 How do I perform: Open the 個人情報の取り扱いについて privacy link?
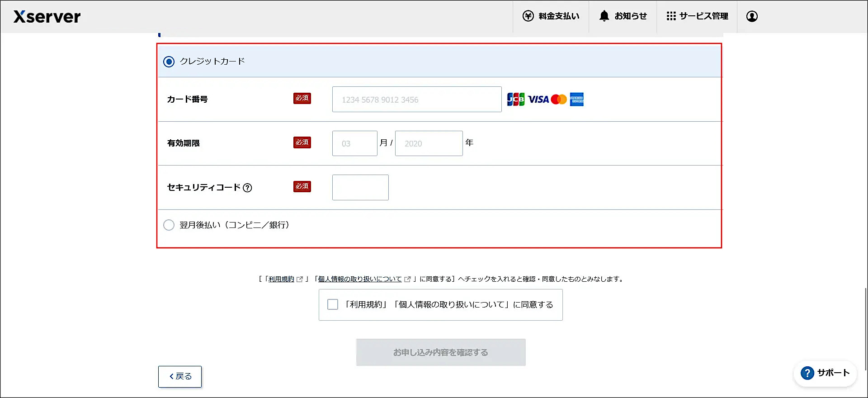click(360, 279)
